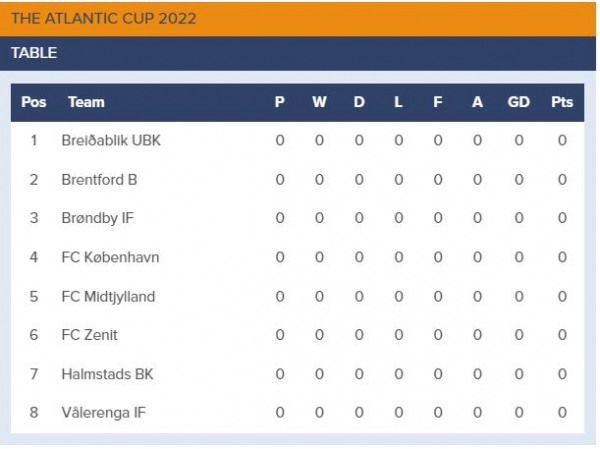
Task: Click Breiðablik UBK's points value
Action: click(562, 140)
